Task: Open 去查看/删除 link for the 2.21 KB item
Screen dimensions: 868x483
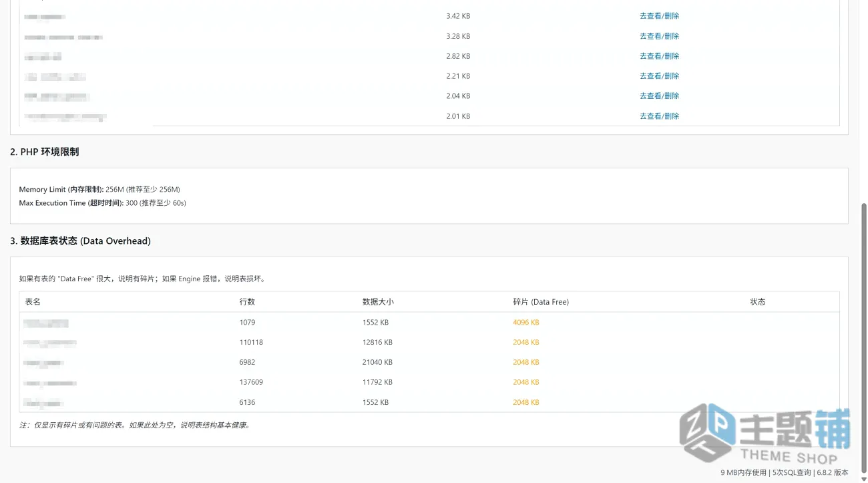Action: coord(659,76)
